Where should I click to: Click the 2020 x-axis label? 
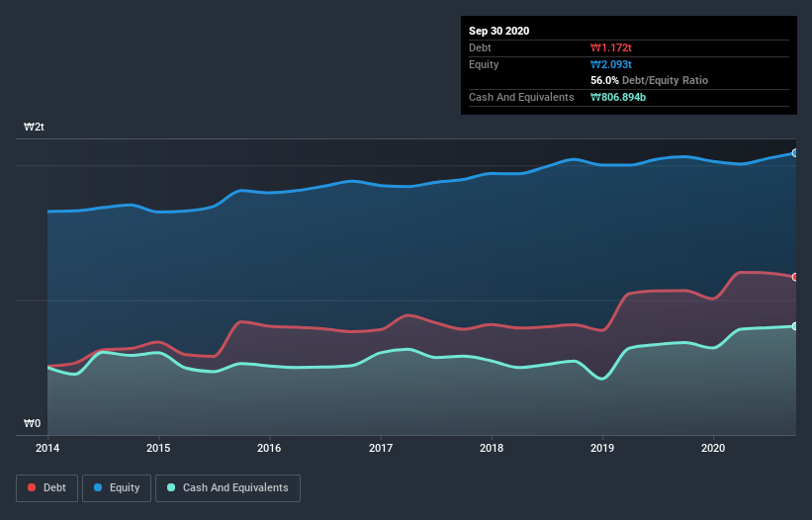(713, 448)
